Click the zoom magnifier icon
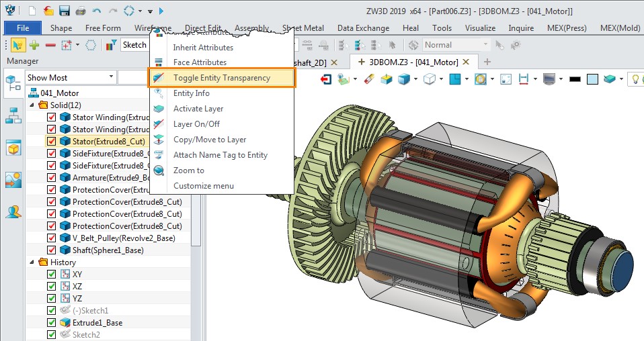Screen dimensions: 644x341 [480, 79]
